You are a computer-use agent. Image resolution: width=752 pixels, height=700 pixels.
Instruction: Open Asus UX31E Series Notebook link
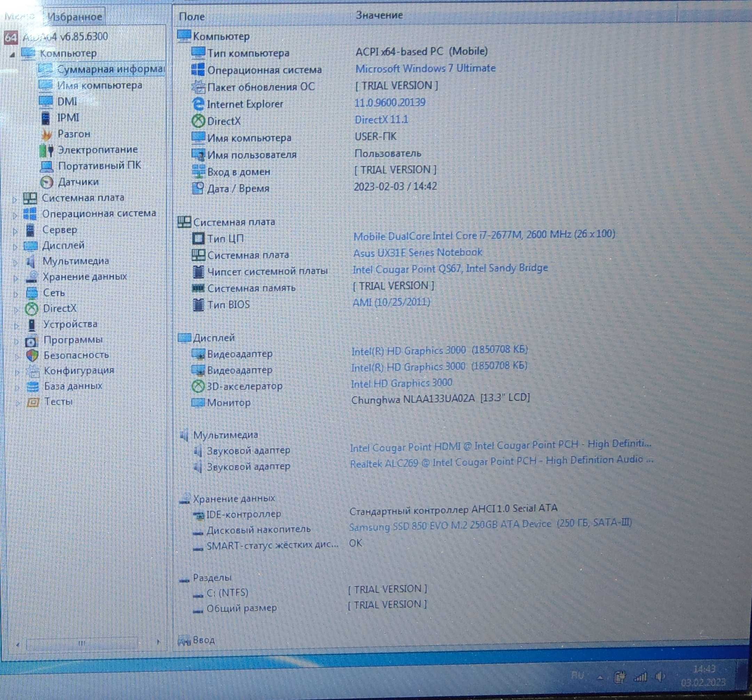tap(418, 252)
